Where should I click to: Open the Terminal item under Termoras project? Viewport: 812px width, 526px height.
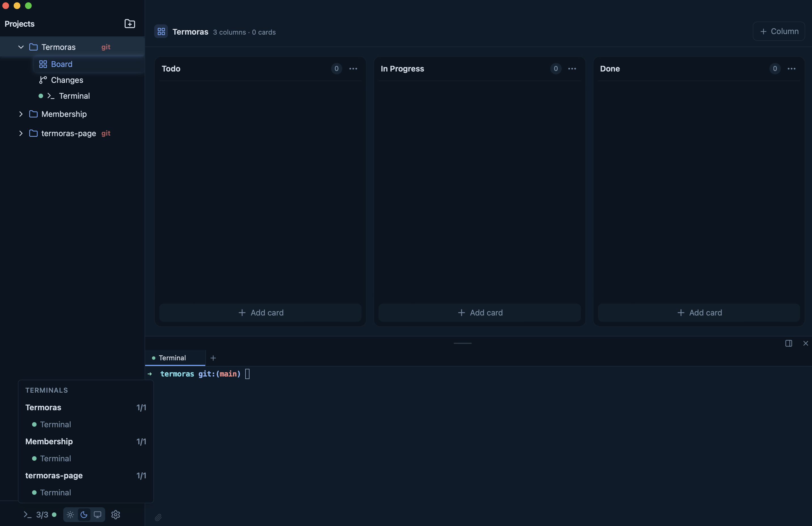click(x=74, y=96)
